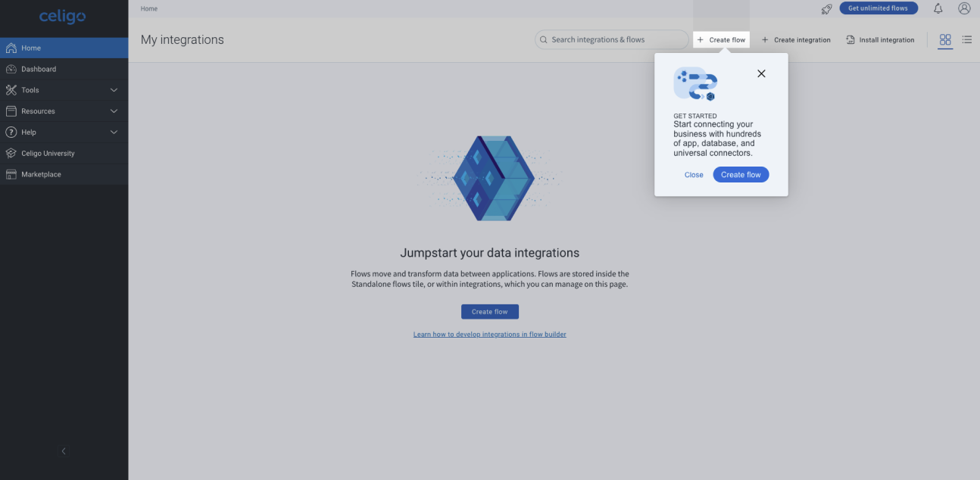Collapse the left sidebar with arrow

[x=64, y=451]
